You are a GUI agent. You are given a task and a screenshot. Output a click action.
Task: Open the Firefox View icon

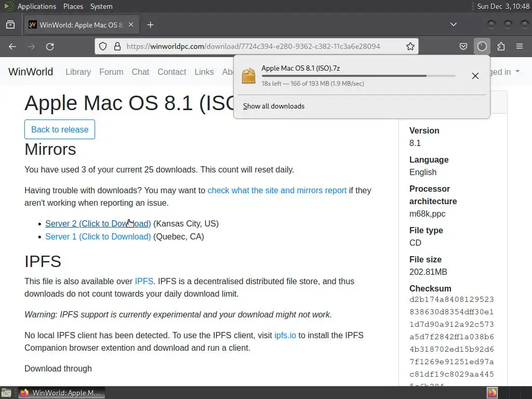pos(10,25)
